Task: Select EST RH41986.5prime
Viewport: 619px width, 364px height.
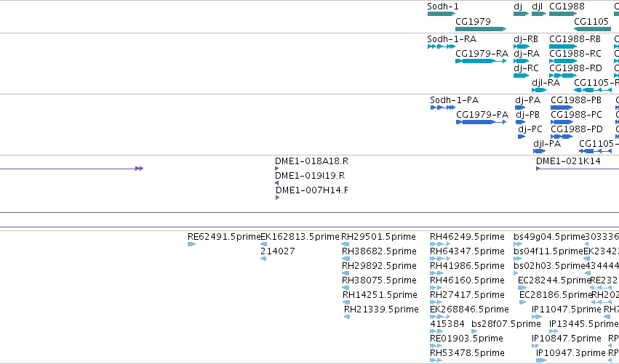Action: coord(437,274)
